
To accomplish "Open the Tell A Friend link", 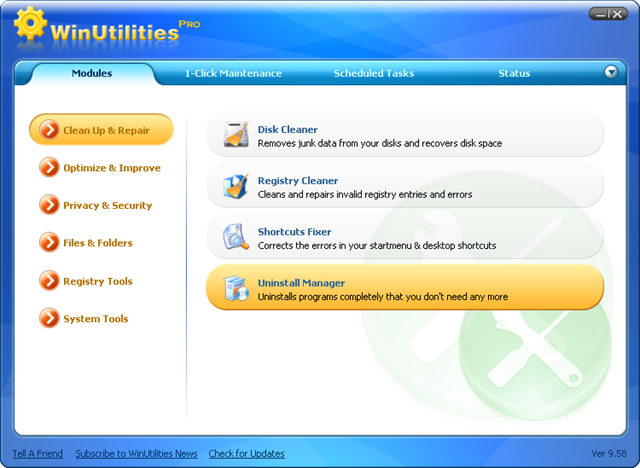I will (x=38, y=454).
